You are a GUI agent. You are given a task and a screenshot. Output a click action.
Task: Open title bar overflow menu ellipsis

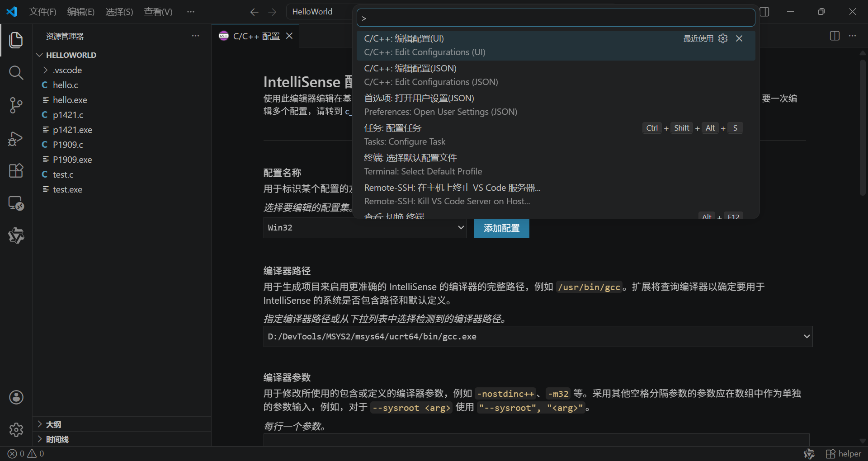coord(191,12)
